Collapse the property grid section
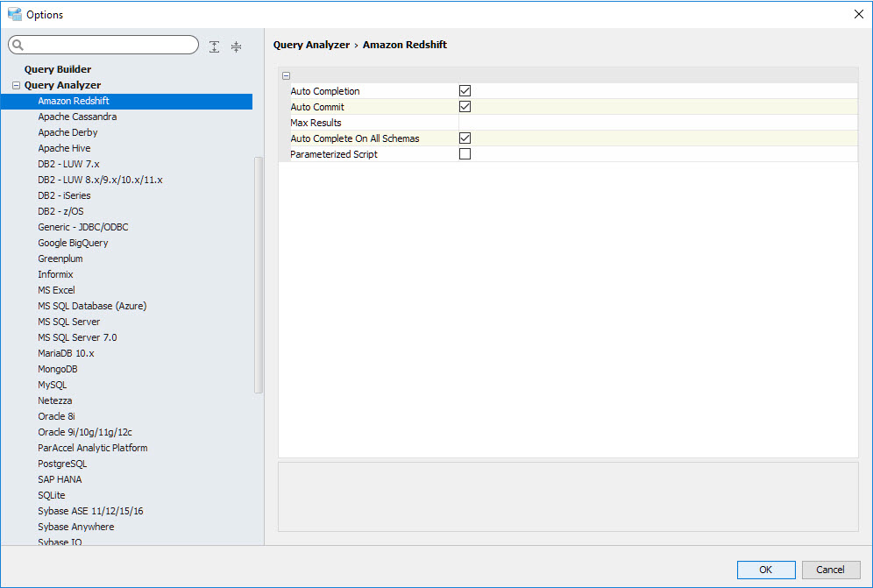 [286, 76]
